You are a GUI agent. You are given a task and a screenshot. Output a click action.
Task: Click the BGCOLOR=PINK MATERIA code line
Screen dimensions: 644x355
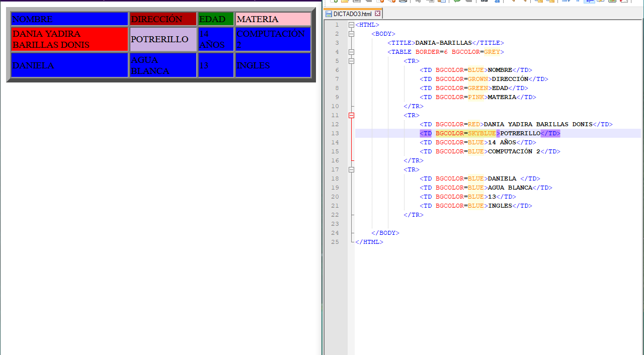(x=478, y=97)
